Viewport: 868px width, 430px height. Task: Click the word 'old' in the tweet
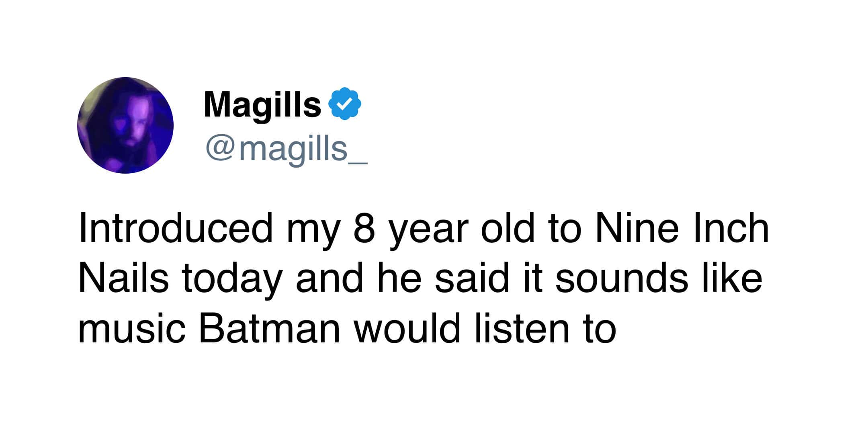coord(508,228)
